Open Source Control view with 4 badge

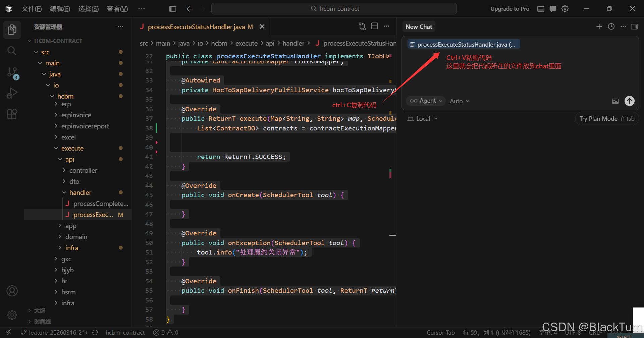(12, 73)
